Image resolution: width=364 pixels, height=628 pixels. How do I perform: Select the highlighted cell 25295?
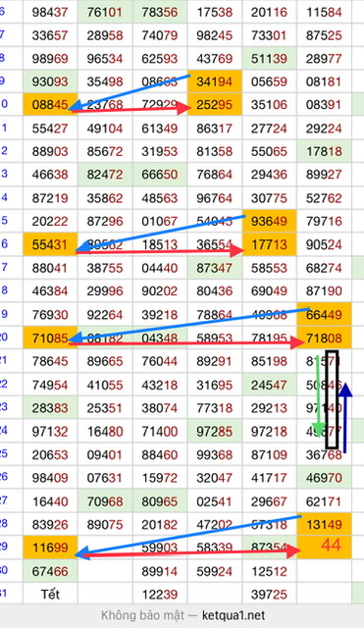215,105
